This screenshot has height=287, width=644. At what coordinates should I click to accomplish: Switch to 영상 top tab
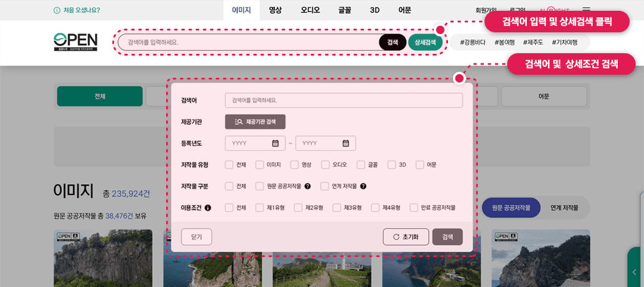[275, 10]
